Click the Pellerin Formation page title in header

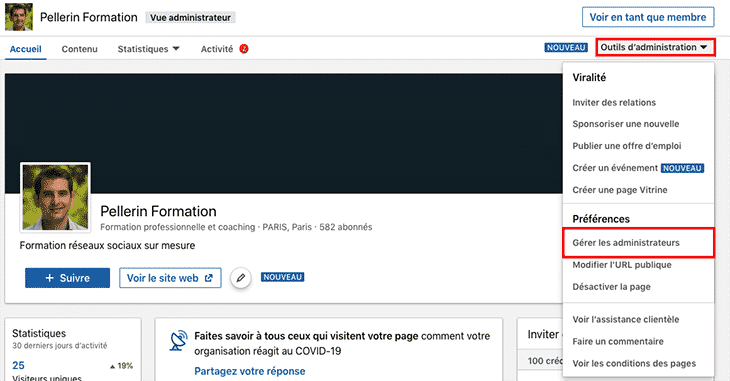point(88,17)
